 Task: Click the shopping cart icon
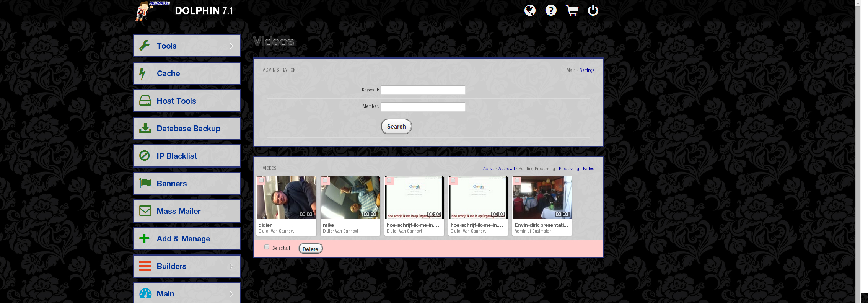coord(572,10)
